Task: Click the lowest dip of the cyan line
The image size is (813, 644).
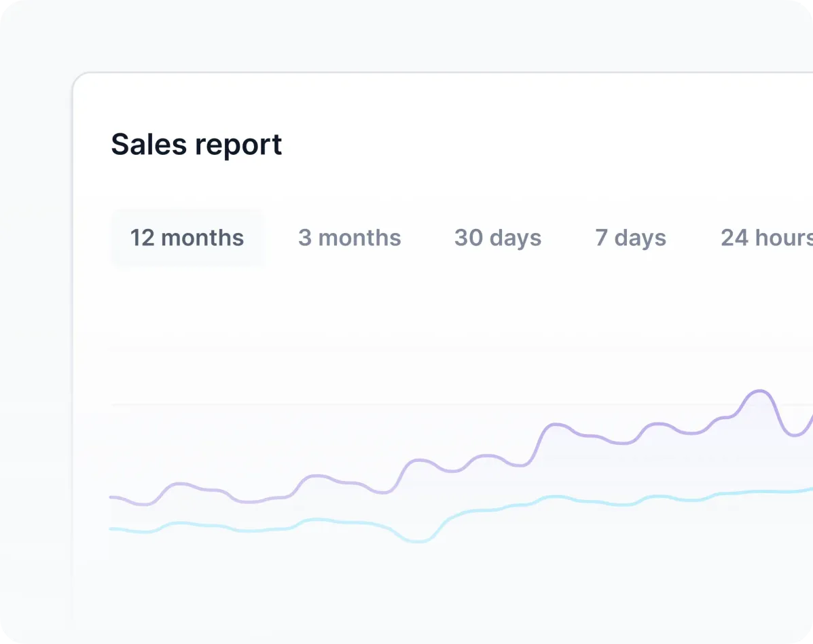Action: (418, 541)
